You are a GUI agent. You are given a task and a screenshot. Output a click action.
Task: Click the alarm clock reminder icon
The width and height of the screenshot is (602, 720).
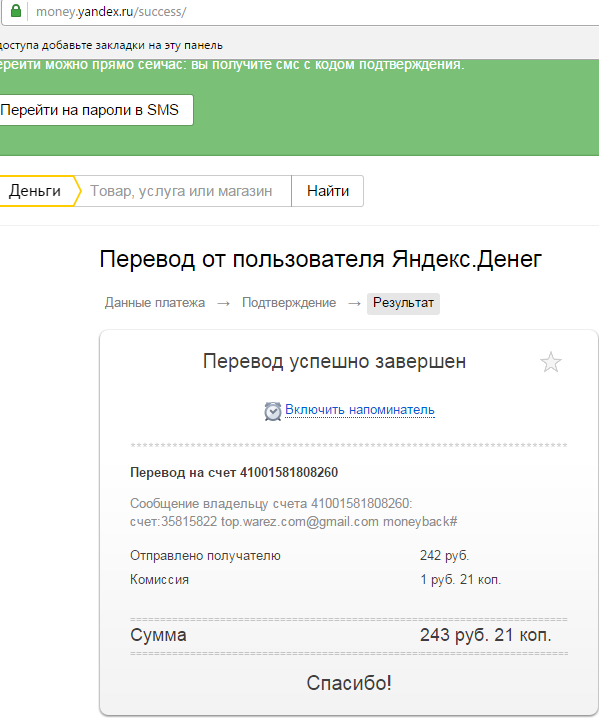[x=272, y=410]
